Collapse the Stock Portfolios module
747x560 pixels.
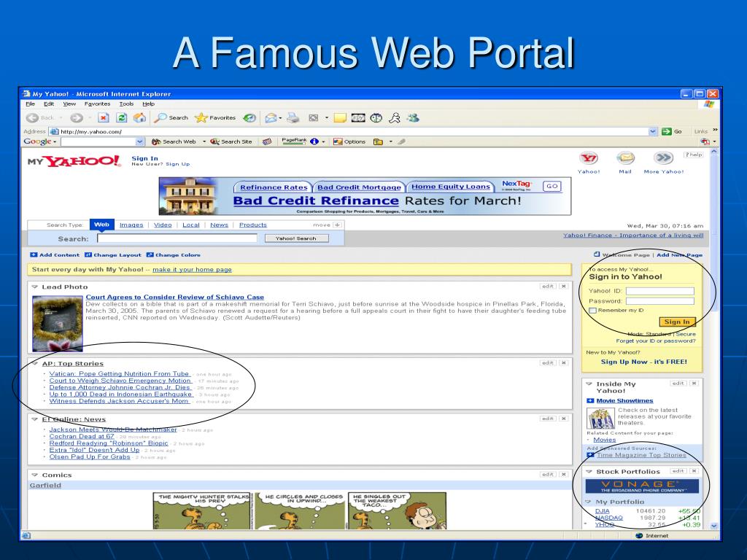[x=589, y=472]
